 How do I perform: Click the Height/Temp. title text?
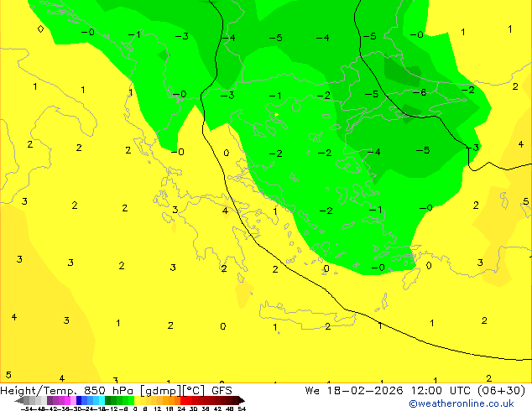(x=39, y=391)
